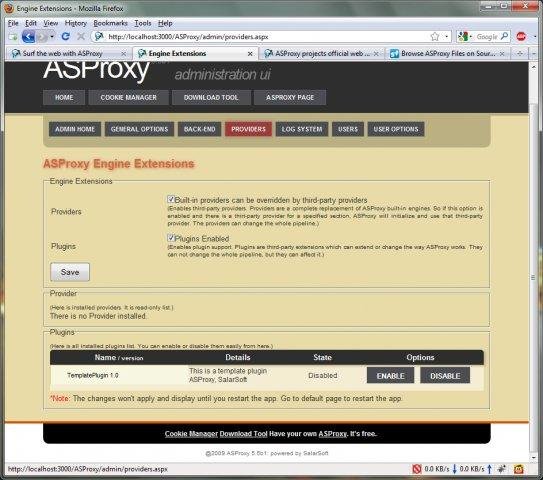Click the upload speed up arrow icon
This screenshot has height=480, width=543.
tap(489, 469)
